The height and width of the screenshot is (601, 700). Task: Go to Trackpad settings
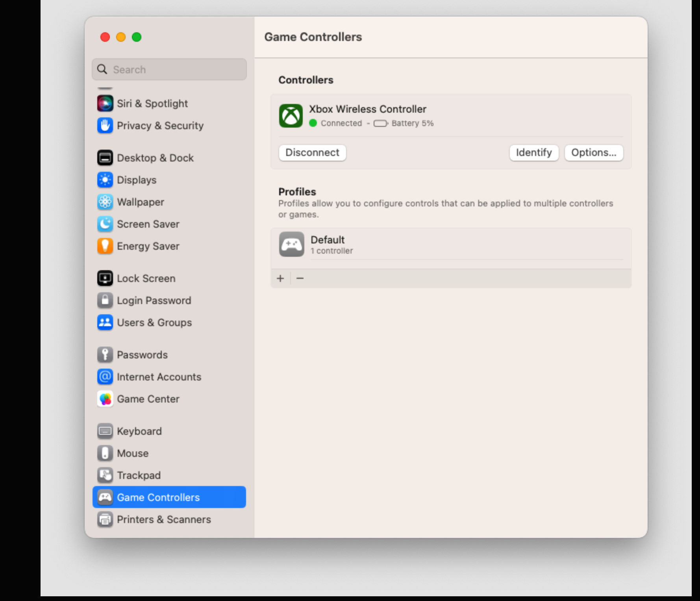point(169,475)
